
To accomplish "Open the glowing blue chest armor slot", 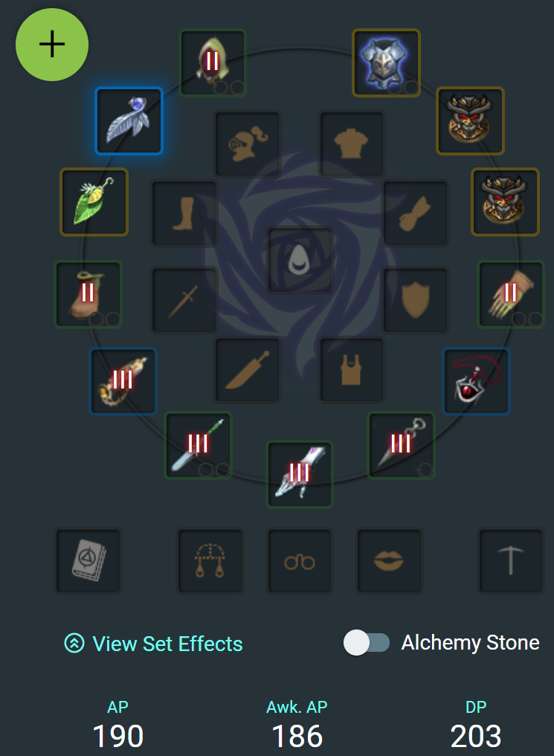I will (387, 63).
